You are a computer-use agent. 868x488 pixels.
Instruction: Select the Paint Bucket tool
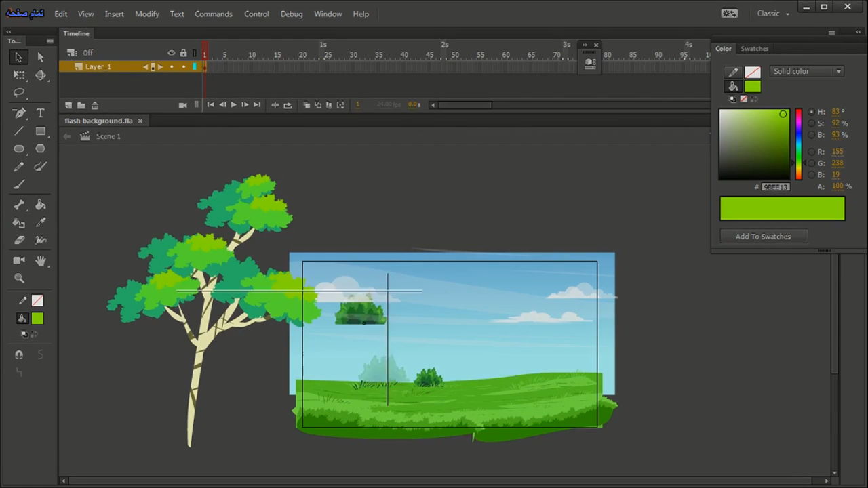point(40,205)
